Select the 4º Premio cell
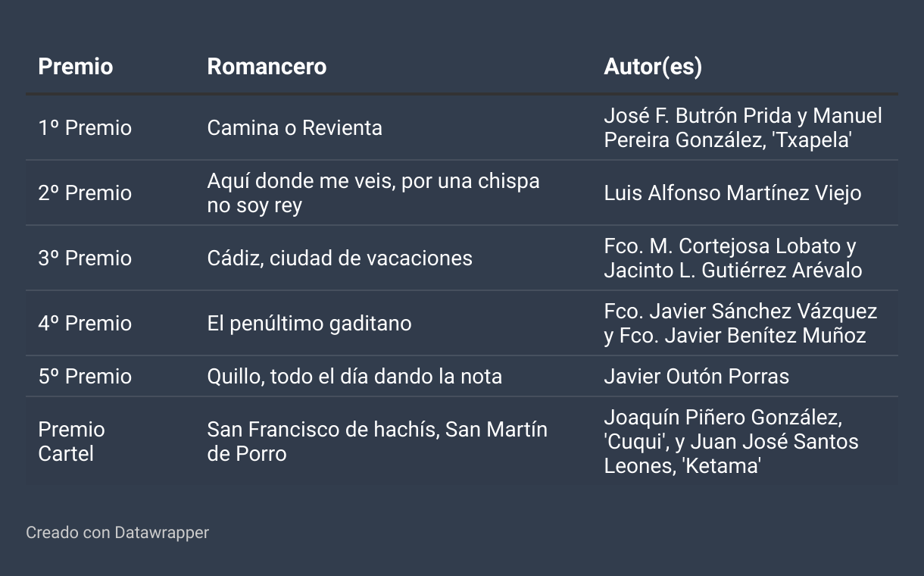This screenshot has height=576, width=924. (85, 324)
